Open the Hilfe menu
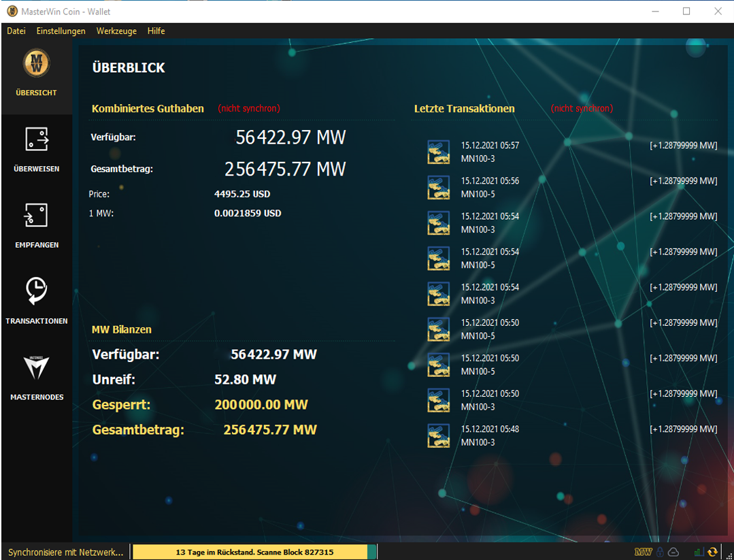The width and height of the screenshot is (734, 560). pyautogui.click(x=156, y=31)
